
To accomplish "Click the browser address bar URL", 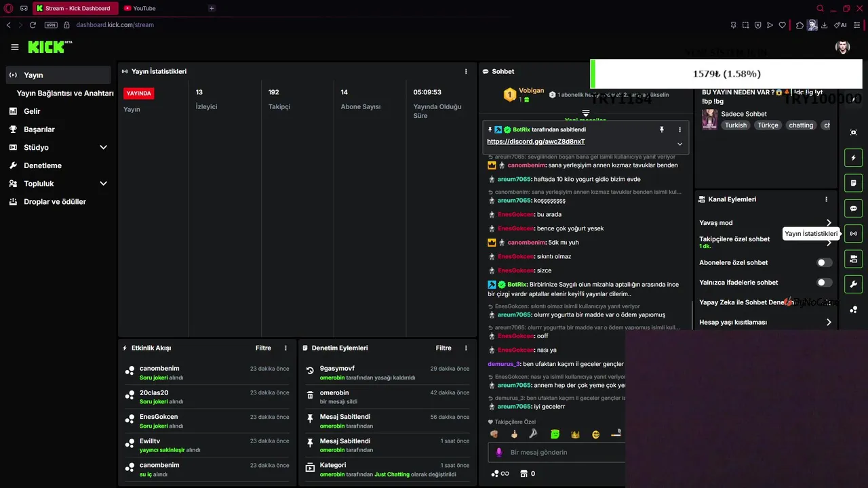I will pos(115,25).
